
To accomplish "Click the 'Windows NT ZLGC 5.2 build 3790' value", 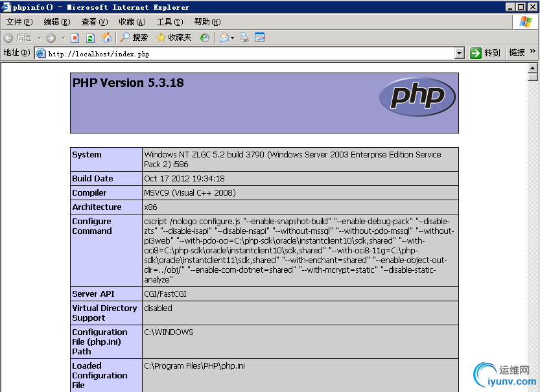I will [204, 154].
